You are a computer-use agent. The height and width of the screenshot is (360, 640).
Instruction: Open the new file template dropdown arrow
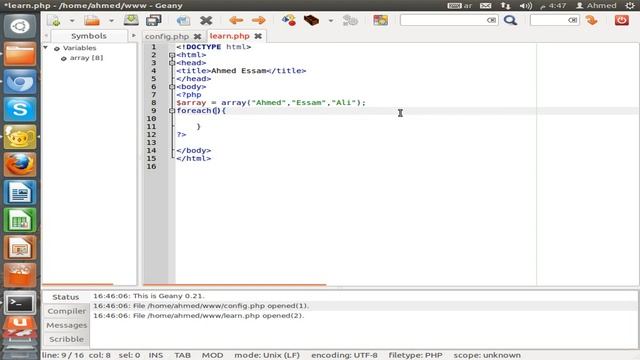pyautogui.click(x=72, y=20)
